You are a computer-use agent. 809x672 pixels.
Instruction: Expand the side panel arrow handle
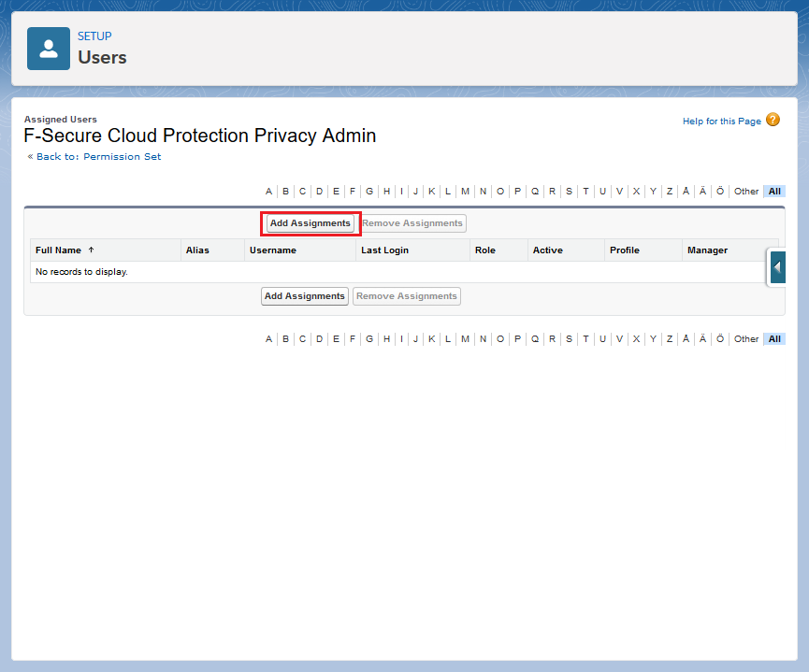click(x=777, y=267)
